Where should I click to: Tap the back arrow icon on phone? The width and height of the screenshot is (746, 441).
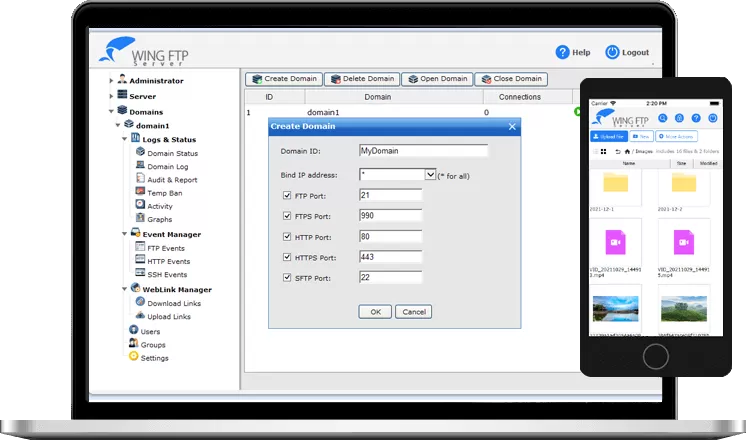coord(618,152)
